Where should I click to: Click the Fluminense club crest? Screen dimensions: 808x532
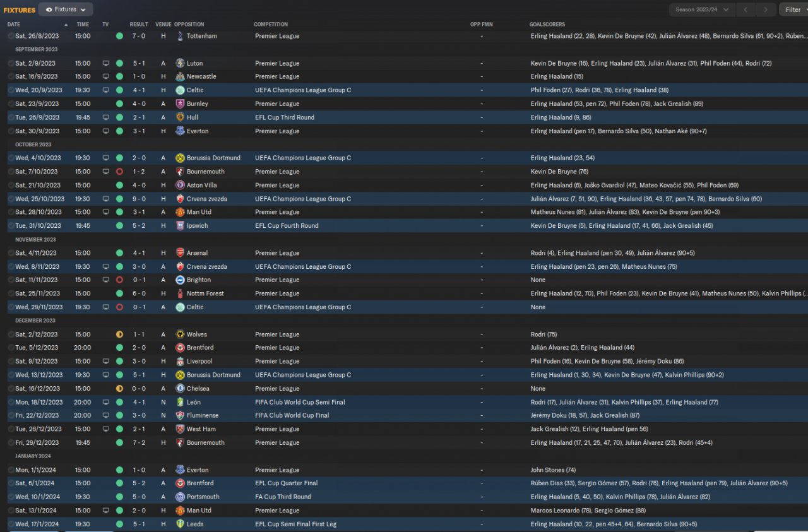point(180,415)
